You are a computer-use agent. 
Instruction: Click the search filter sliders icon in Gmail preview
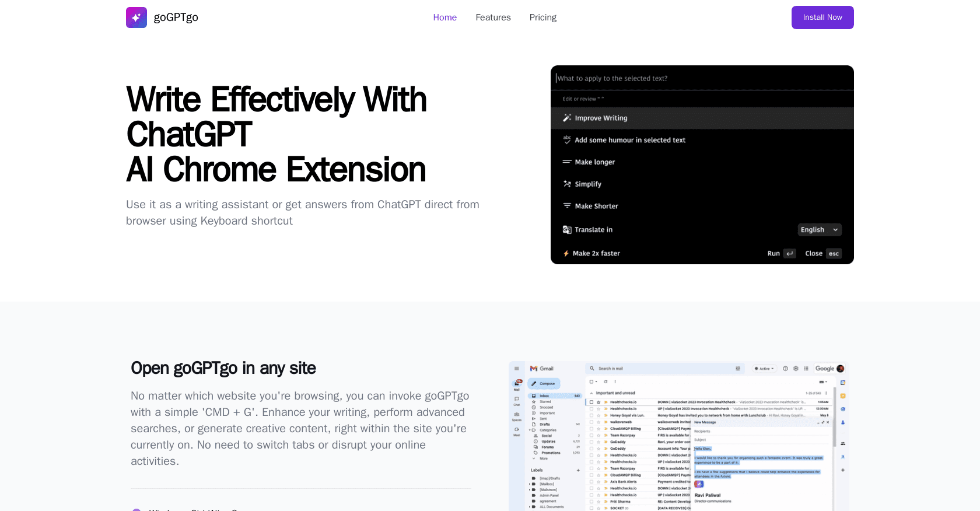point(738,369)
